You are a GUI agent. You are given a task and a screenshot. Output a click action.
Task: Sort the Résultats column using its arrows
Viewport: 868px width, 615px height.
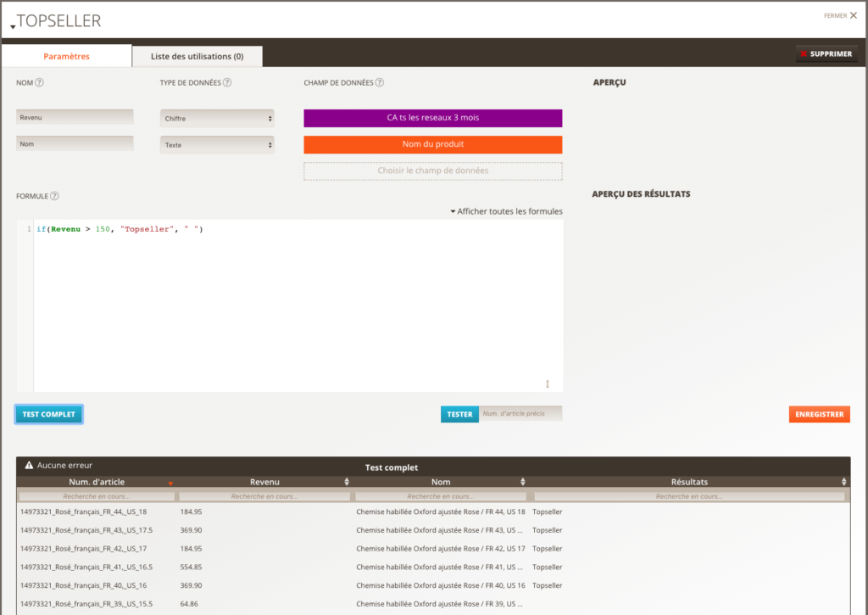(844, 482)
